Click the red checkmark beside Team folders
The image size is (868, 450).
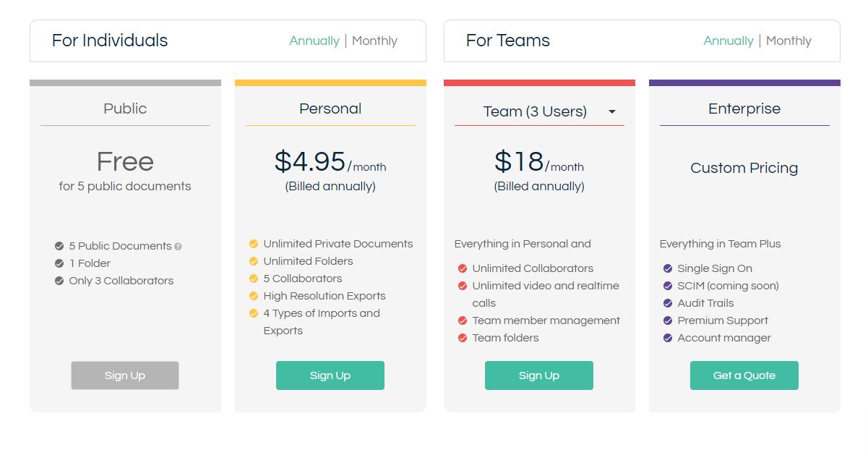463,338
